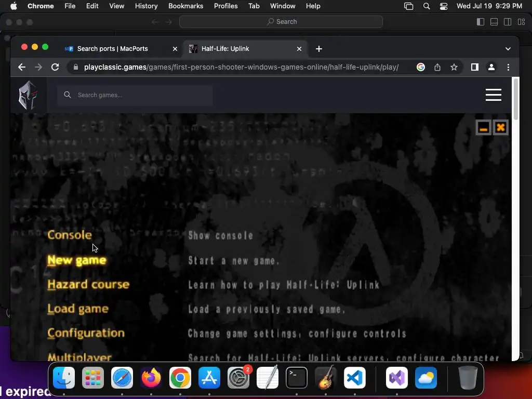The width and height of the screenshot is (532, 399).
Task: Open the Apple menu
Action: (14, 6)
